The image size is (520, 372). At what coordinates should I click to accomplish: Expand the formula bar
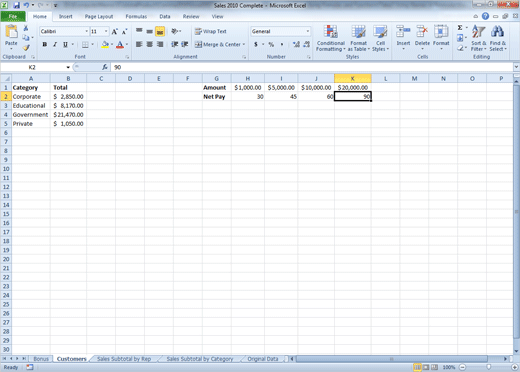[x=516, y=67]
